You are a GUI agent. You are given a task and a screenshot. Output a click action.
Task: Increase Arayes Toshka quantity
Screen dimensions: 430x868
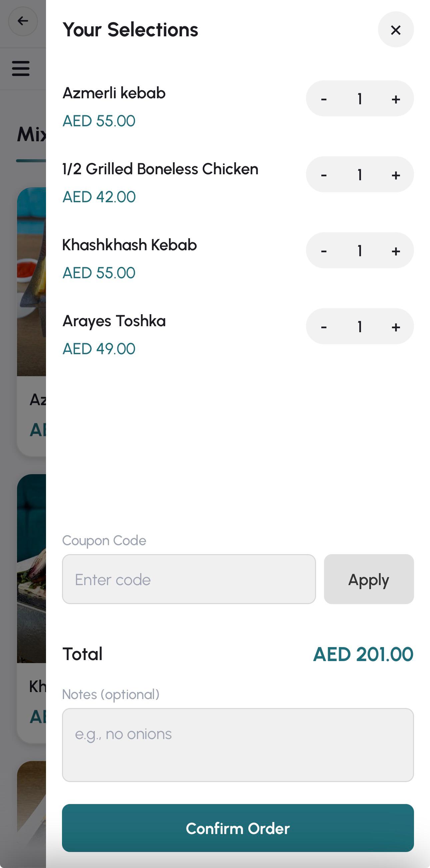(x=396, y=327)
